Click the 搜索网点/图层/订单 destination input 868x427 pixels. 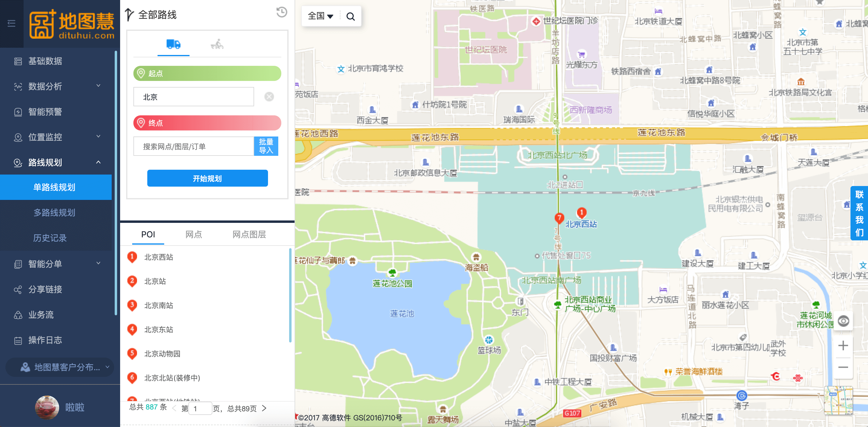click(x=193, y=146)
